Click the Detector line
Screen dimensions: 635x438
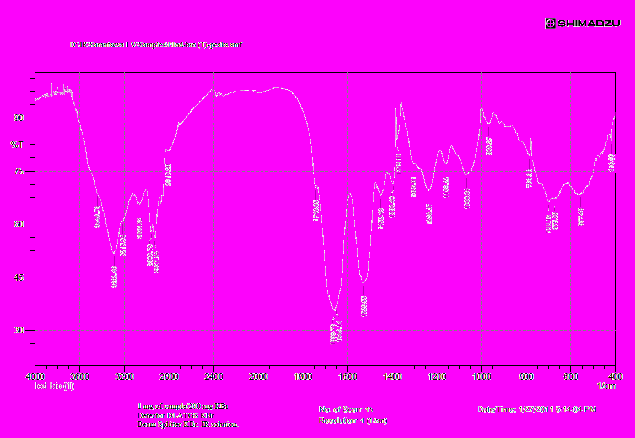(x=176, y=415)
